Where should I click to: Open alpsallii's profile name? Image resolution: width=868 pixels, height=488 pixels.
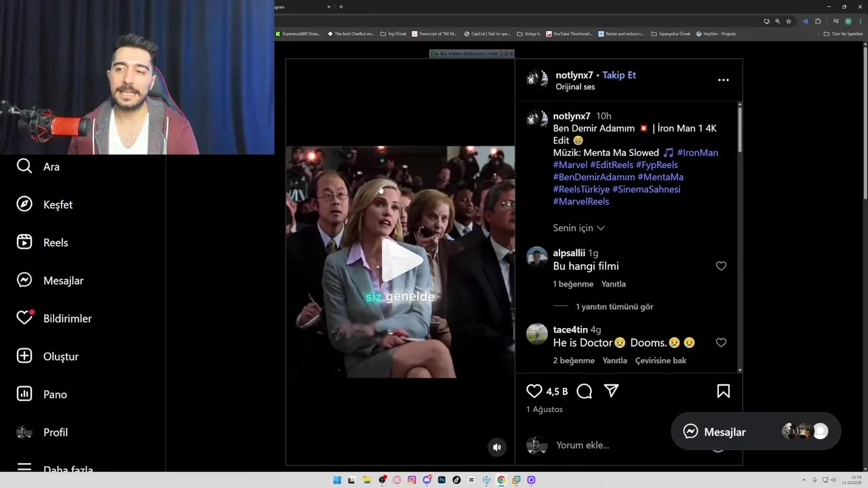569,253
